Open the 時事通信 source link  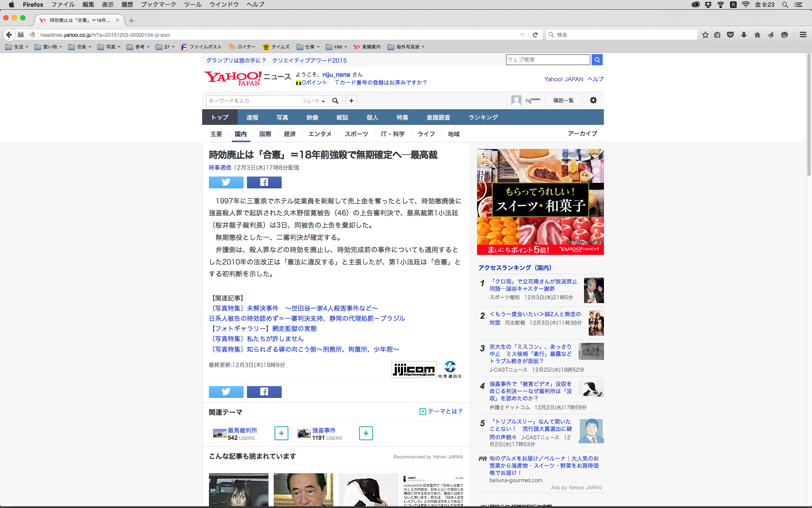219,168
